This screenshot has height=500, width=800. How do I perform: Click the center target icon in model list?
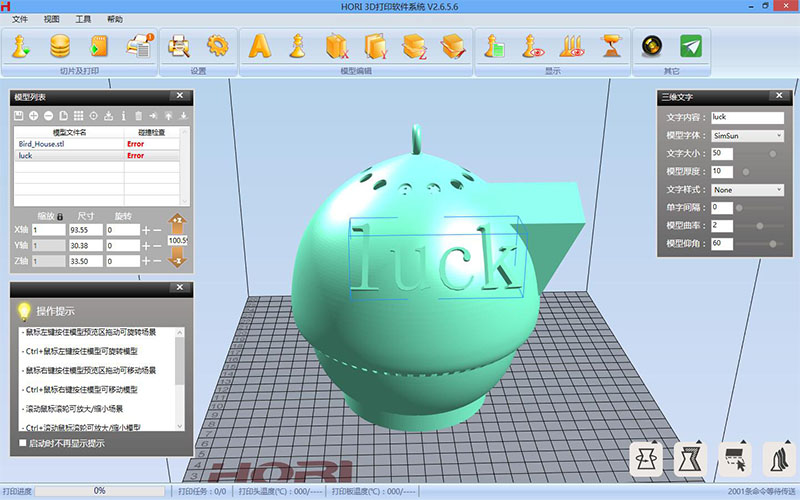93,116
